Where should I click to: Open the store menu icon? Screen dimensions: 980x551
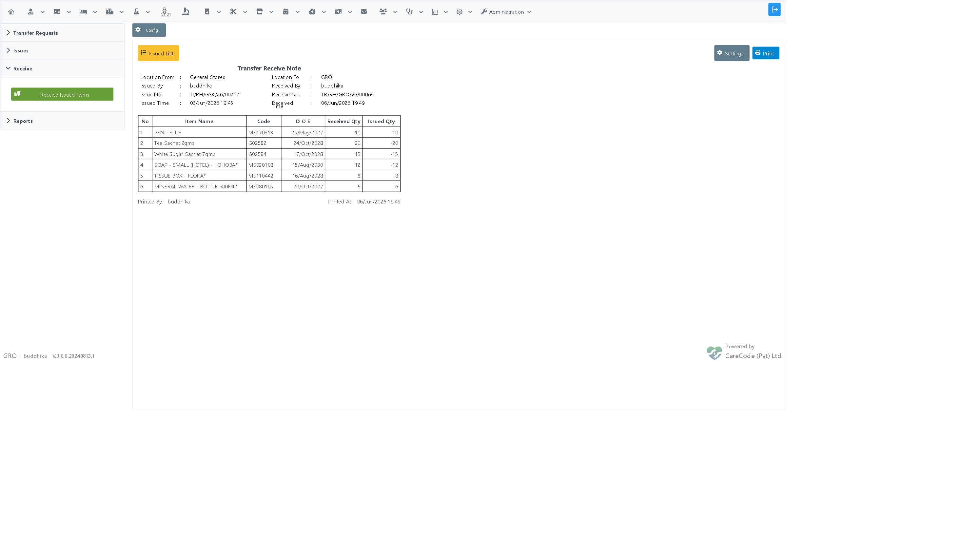tap(260, 12)
